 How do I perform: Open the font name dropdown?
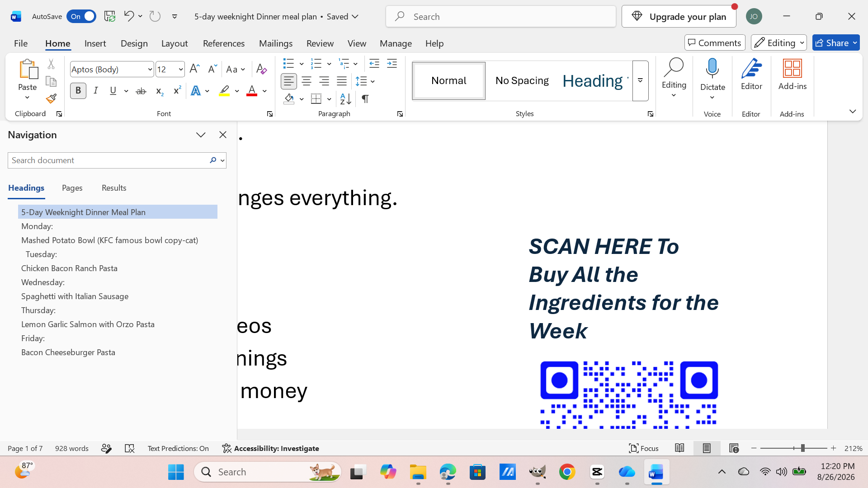click(150, 69)
